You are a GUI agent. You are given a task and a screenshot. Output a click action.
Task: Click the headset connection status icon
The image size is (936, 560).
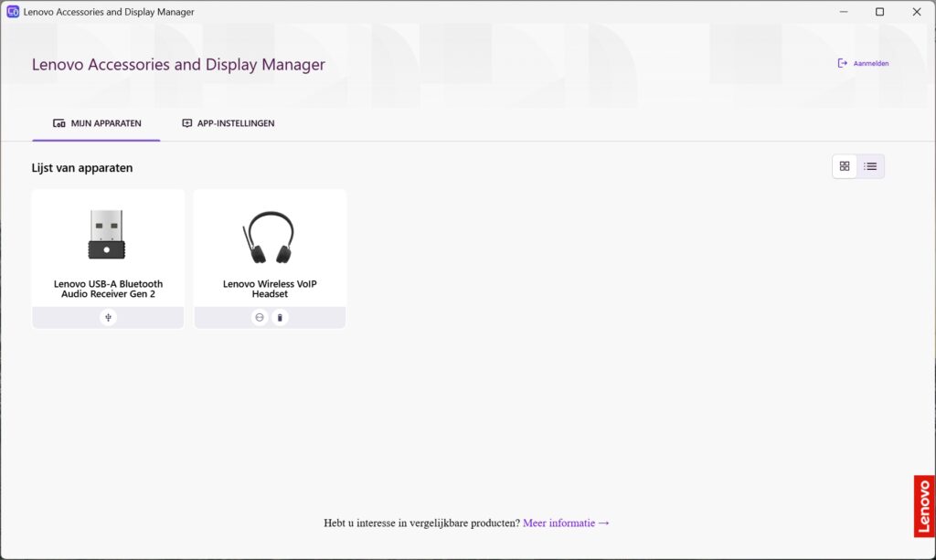point(259,317)
